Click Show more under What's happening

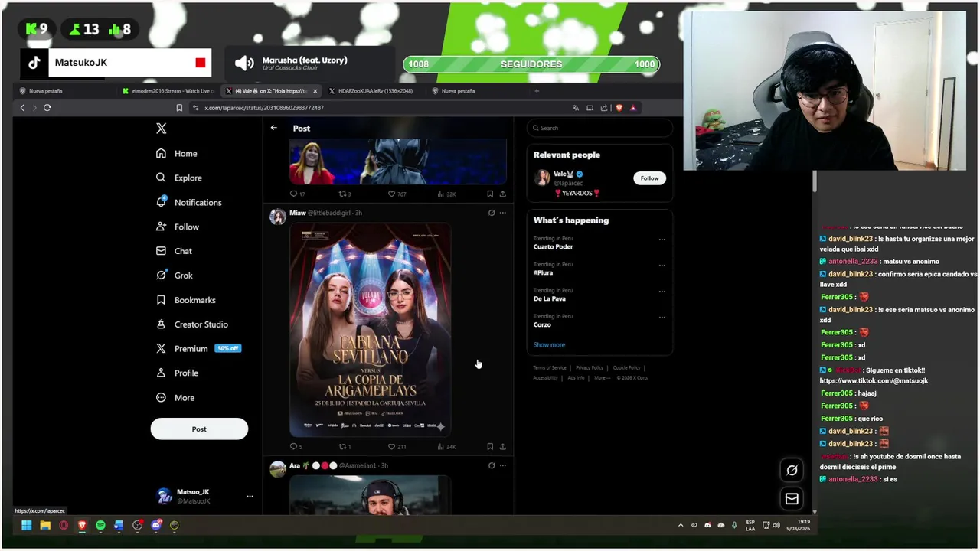click(x=549, y=345)
